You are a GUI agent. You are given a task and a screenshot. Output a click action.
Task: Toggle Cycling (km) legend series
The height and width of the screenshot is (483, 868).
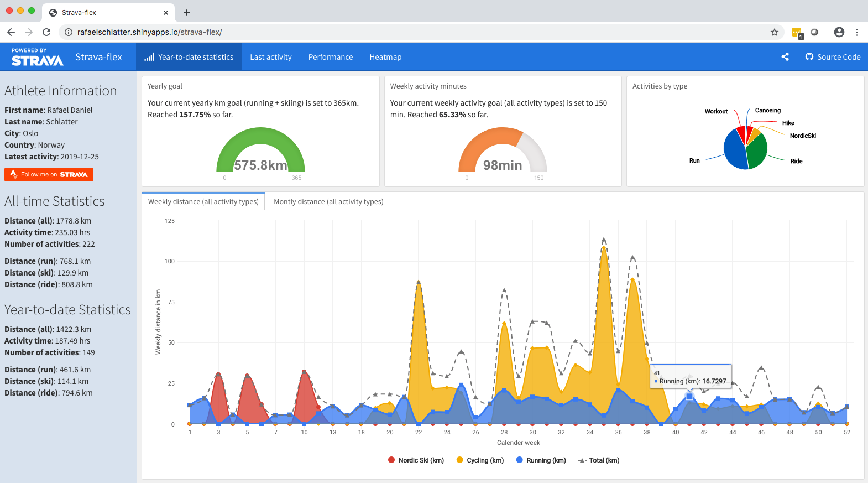pyautogui.click(x=480, y=460)
